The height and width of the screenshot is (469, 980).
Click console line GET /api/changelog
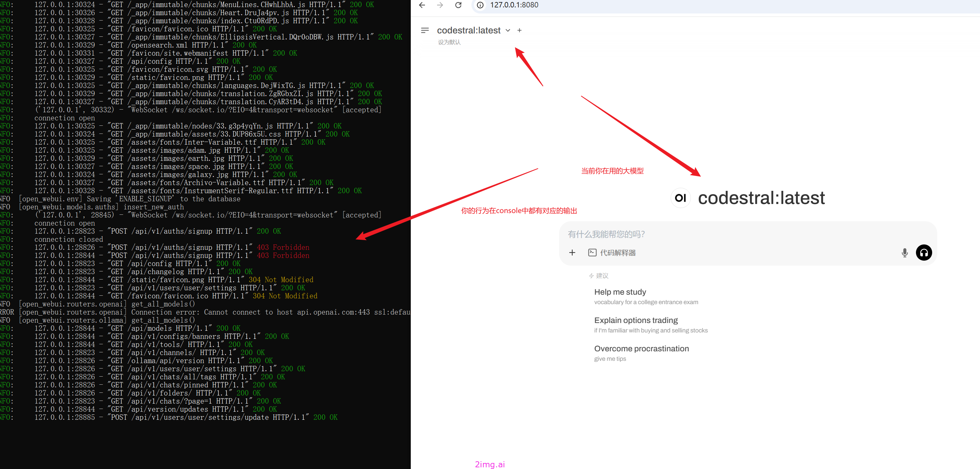(x=144, y=271)
